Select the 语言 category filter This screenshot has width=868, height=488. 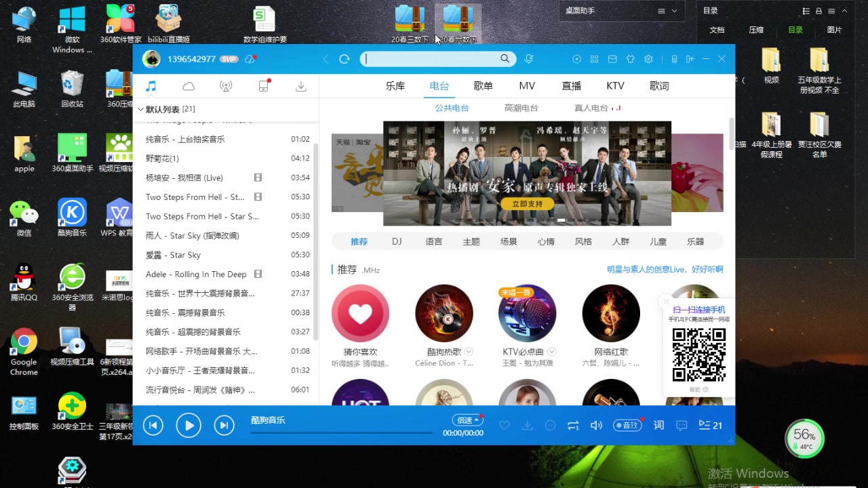coord(434,241)
